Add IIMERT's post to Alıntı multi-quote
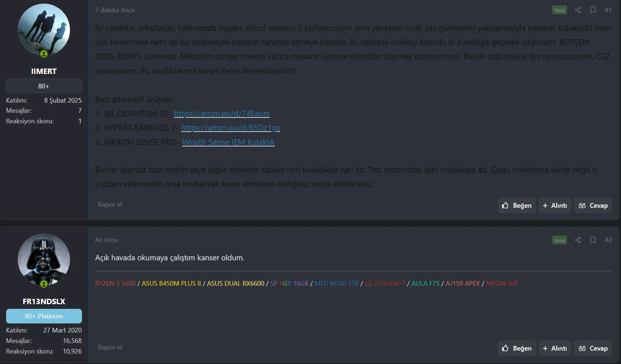The width and height of the screenshot is (621, 364). 555,206
